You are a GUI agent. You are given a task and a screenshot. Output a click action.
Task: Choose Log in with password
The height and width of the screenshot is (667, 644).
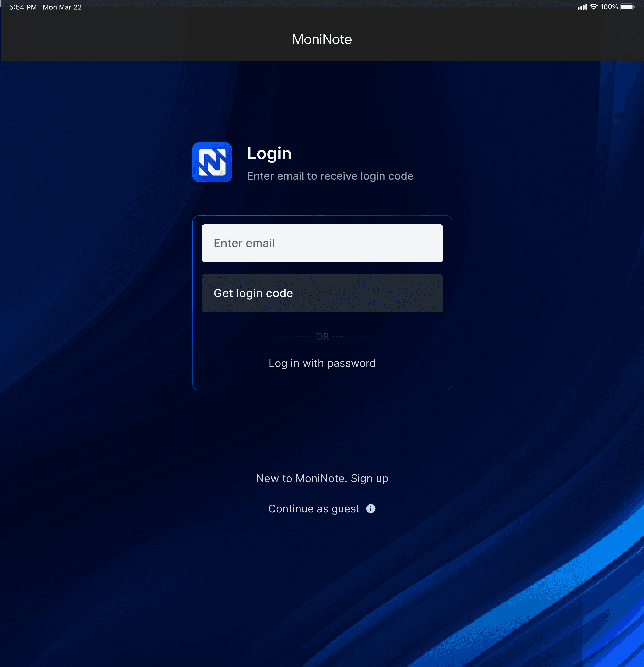[x=322, y=363]
